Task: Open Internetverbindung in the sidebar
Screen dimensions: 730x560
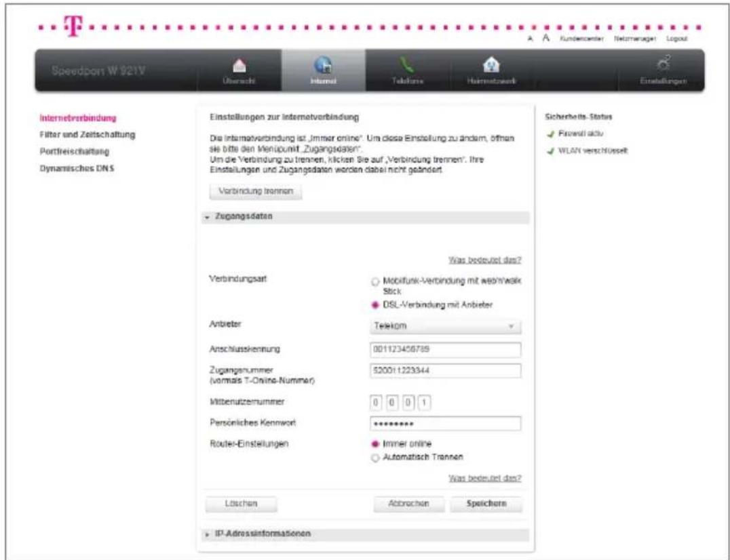Action: pos(78,118)
